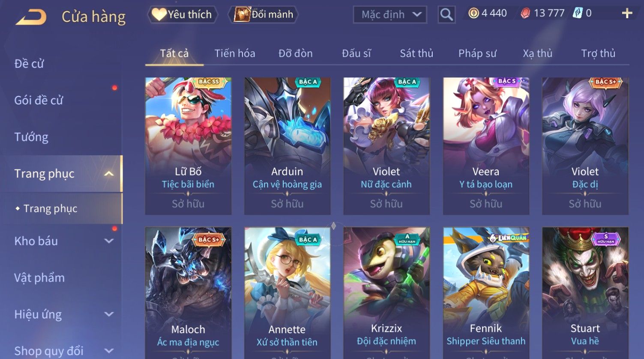Select the Sát thủ category tab
Viewport: 644px width, 359px height.
(416, 53)
